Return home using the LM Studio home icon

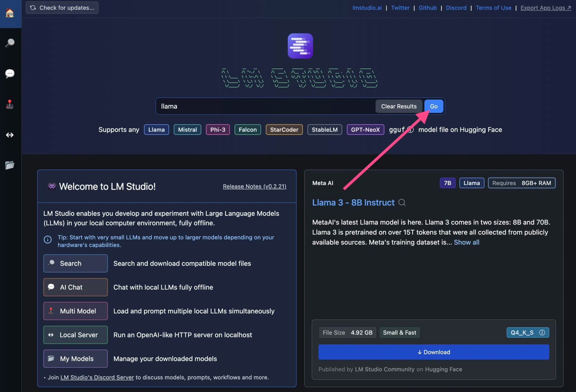tap(10, 13)
